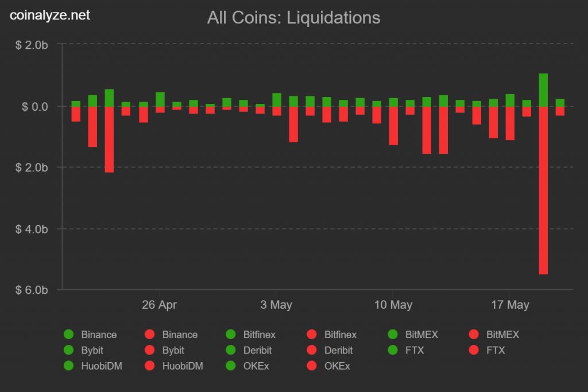The height and width of the screenshot is (392, 588).
Task: Click the green BitMEX legend marker
Action: [x=393, y=335]
